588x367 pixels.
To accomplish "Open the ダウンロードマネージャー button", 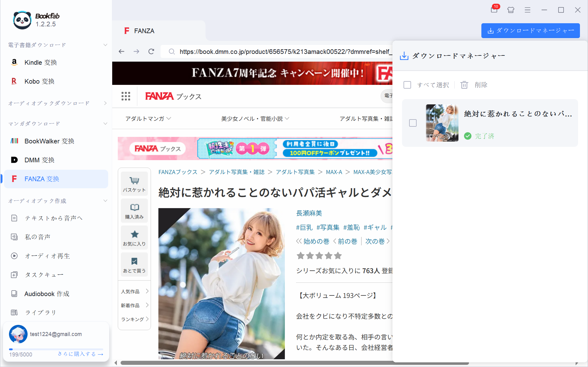I will pyautogui.click(x=530, y=31).
